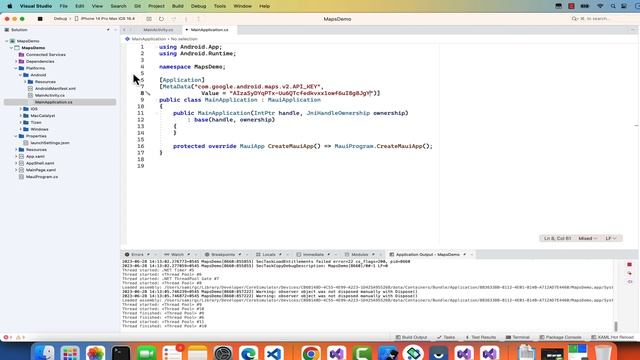
Task: Open the Errors pad tab
Action: click(x=137, y=255)
